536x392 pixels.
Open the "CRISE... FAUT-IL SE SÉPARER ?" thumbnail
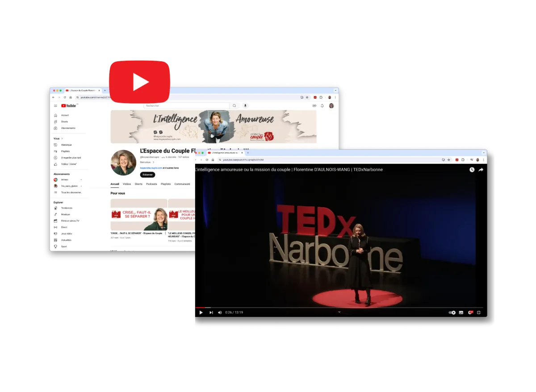(x=139, y=215)
